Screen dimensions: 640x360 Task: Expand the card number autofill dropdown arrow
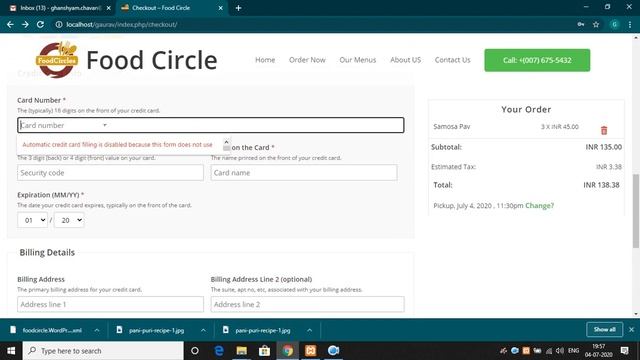point(105,125)
